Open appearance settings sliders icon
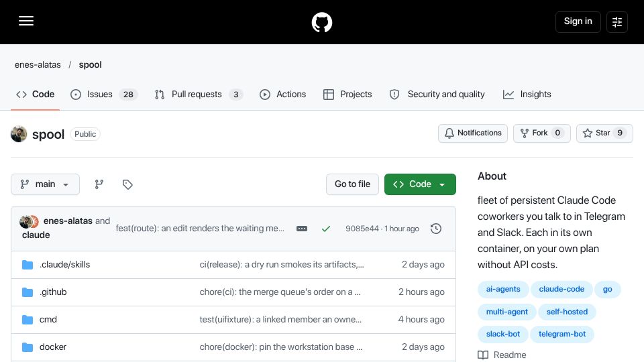The height and width of the screenshot is (362, 644). pos(617,21)
